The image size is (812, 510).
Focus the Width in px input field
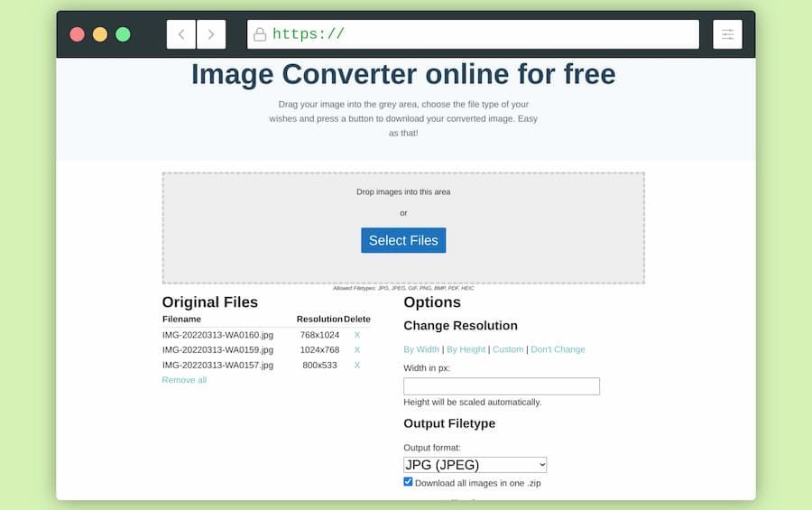(502, 386)
